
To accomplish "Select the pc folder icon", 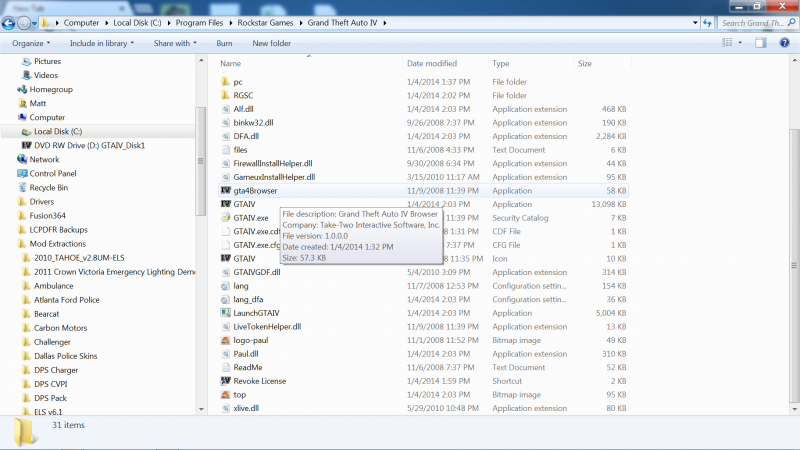I will point(225,82).
